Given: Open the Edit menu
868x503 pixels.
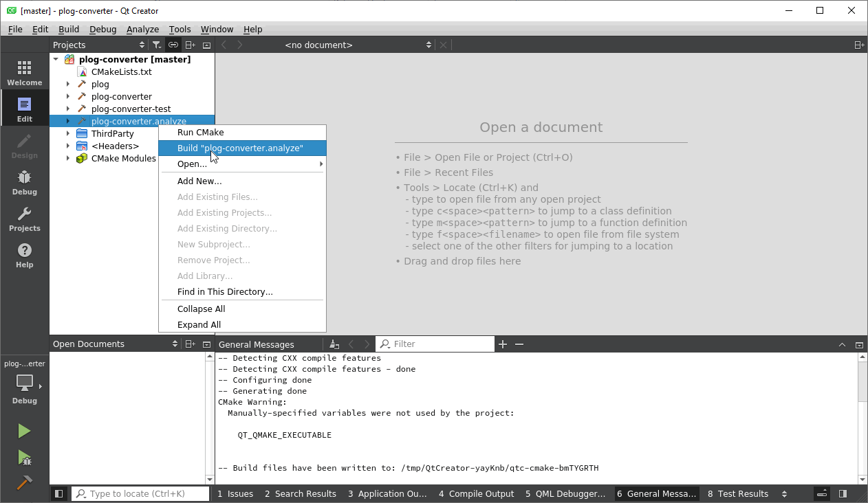Looking at the screenshot, I should point(41,29).
